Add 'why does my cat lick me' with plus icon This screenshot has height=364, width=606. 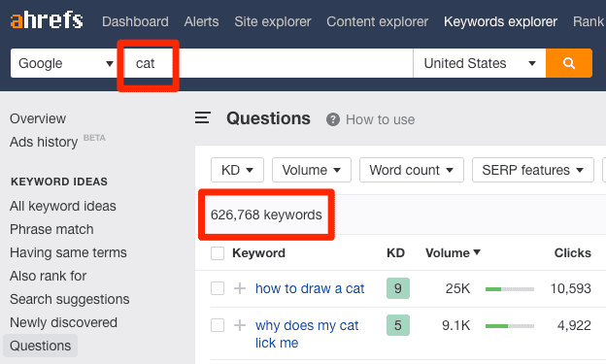[240, 325]
